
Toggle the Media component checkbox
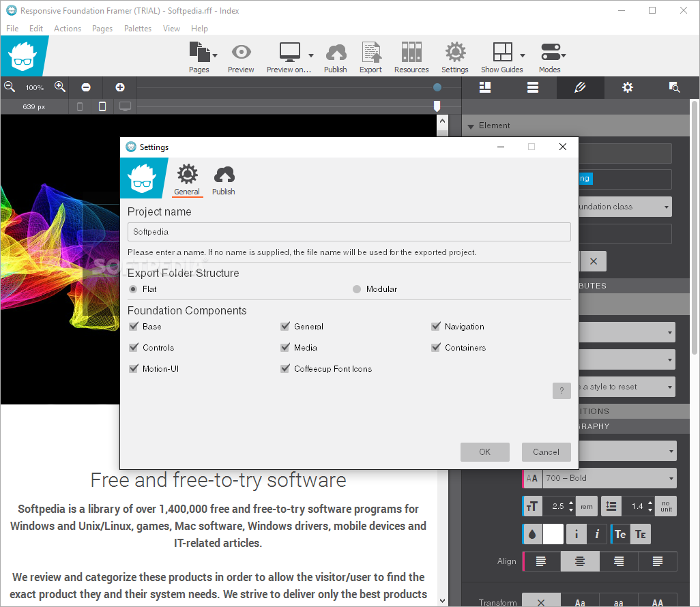coord(285,347)
